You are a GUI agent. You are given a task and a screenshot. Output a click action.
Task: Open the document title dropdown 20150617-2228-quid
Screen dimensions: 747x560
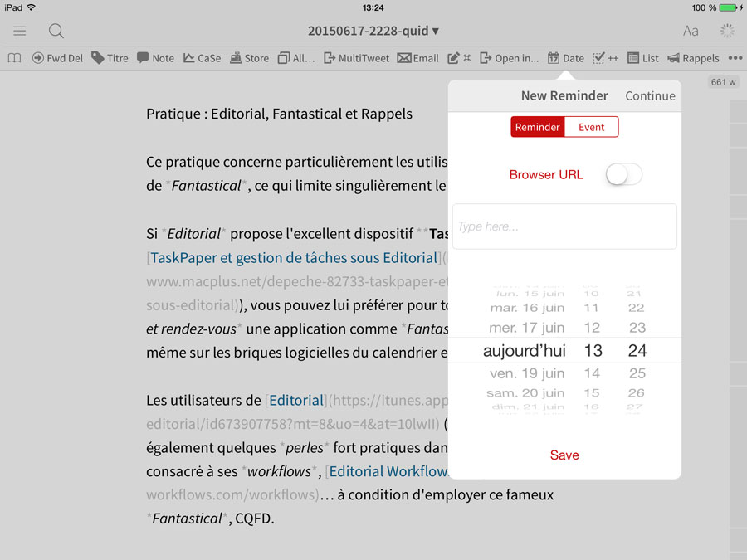coord(373,31)
